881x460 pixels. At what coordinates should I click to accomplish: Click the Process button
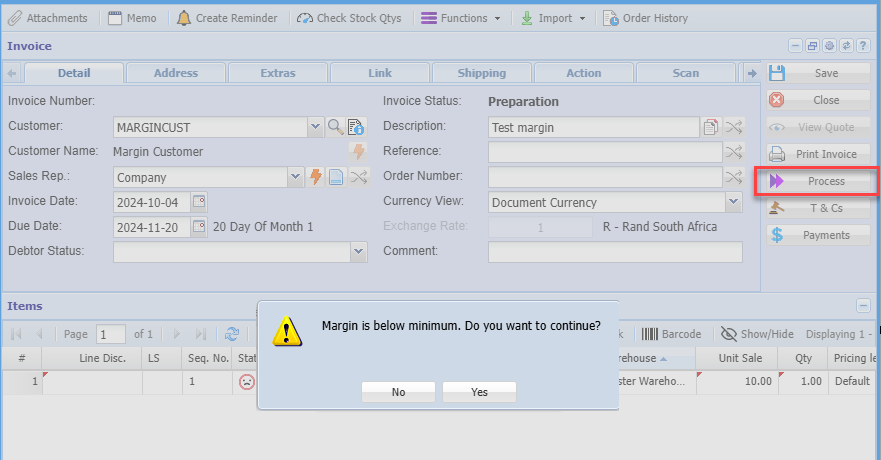coord(816,181)
